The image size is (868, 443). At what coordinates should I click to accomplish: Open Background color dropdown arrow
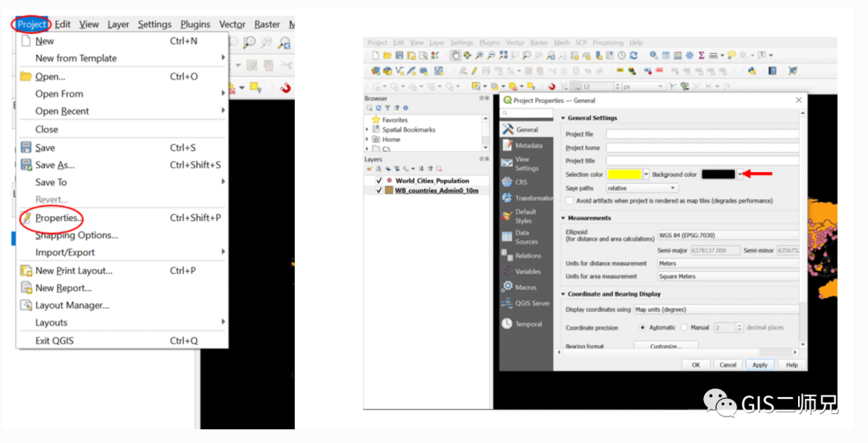739,174
